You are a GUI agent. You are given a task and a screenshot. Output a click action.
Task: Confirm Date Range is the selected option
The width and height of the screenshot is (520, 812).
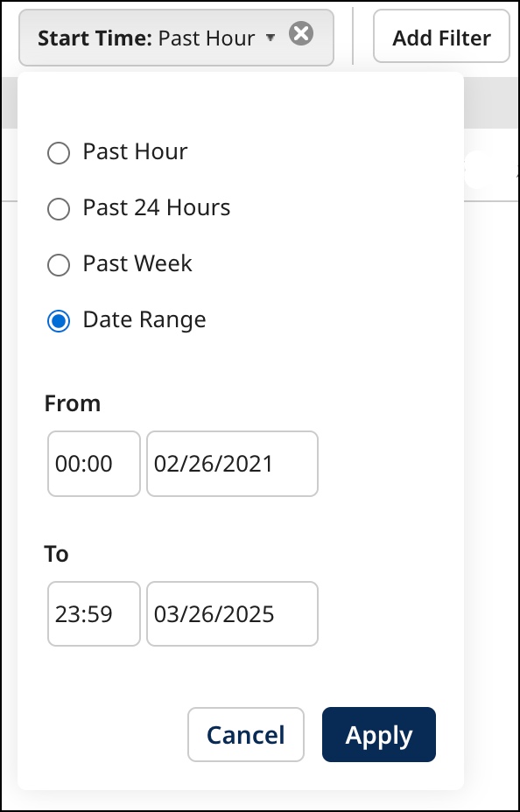[x=59, y=321]
